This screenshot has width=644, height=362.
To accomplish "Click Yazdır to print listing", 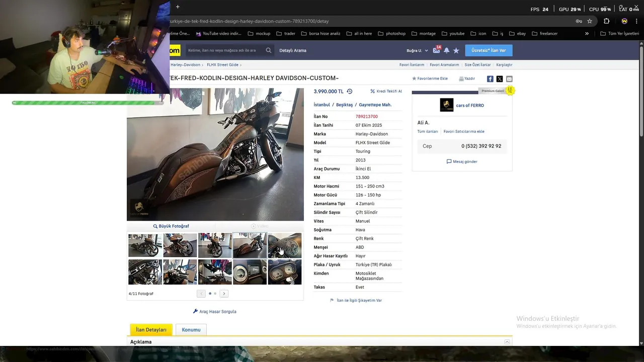I will click(467, 78).
